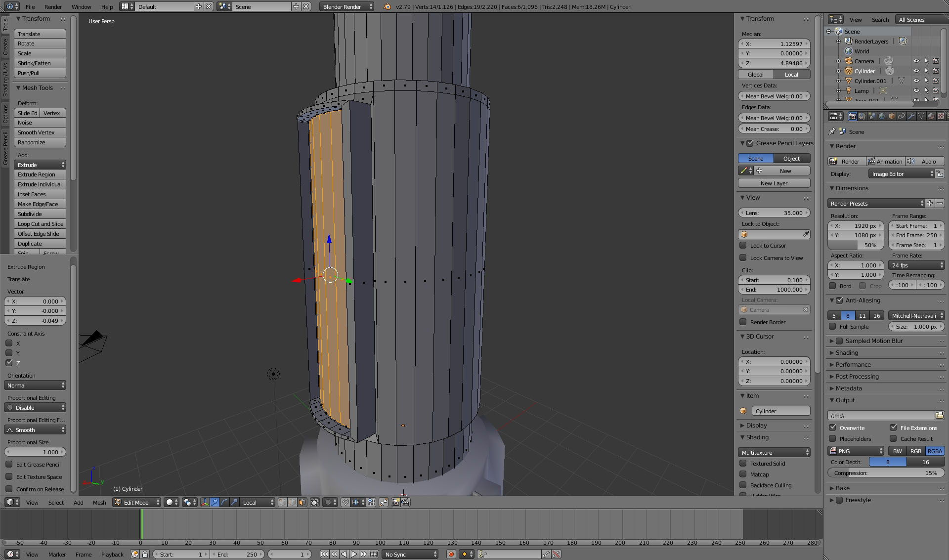Click the OpenGL render animation clapper icon

click(405, 502)
